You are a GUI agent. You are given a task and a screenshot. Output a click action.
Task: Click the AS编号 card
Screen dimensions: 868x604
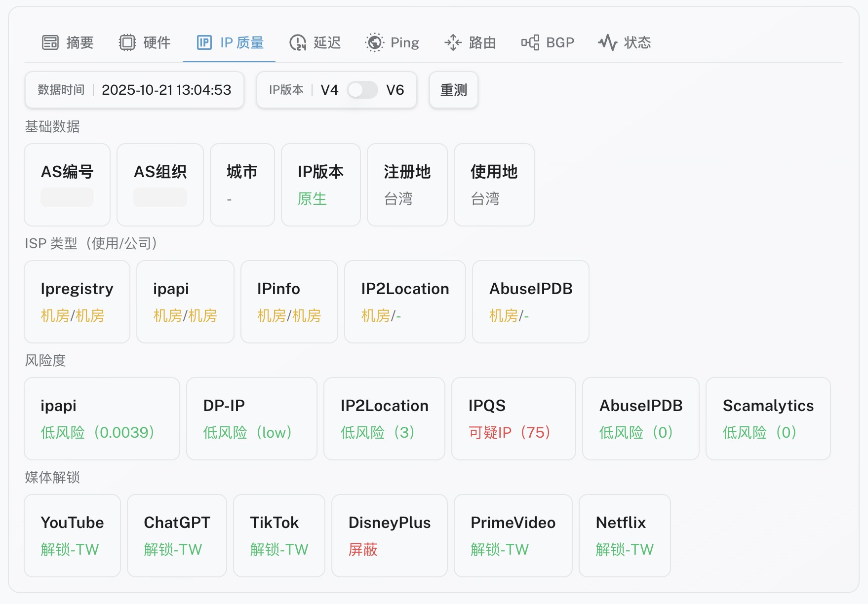[x=67, y=185]
